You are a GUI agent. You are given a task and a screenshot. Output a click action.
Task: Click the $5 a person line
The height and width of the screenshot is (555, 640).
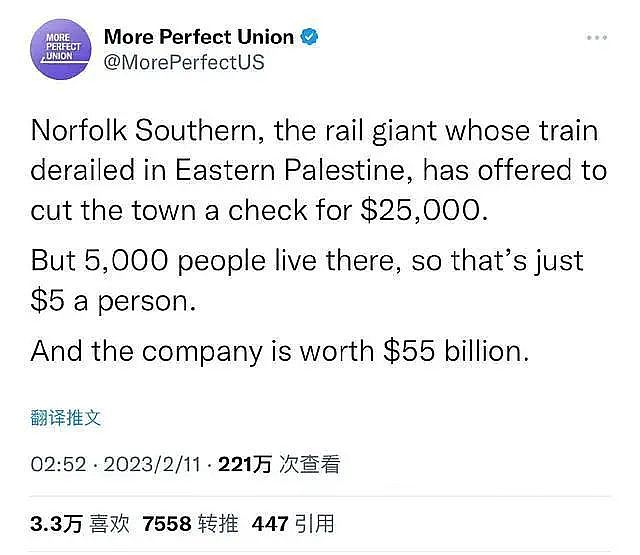coord(113,302)
